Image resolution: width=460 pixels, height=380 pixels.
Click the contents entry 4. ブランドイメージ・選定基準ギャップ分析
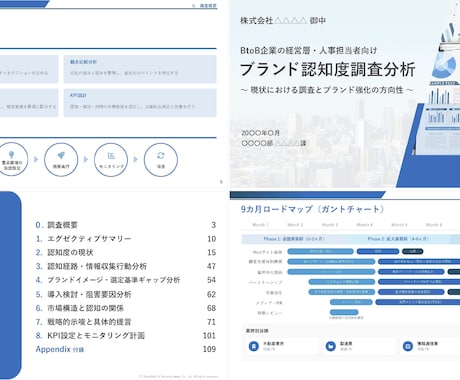(108, 280)
